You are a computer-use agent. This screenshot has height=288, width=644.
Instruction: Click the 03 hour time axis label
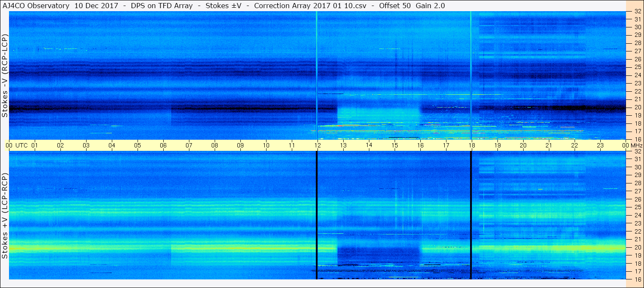(86, 145)
